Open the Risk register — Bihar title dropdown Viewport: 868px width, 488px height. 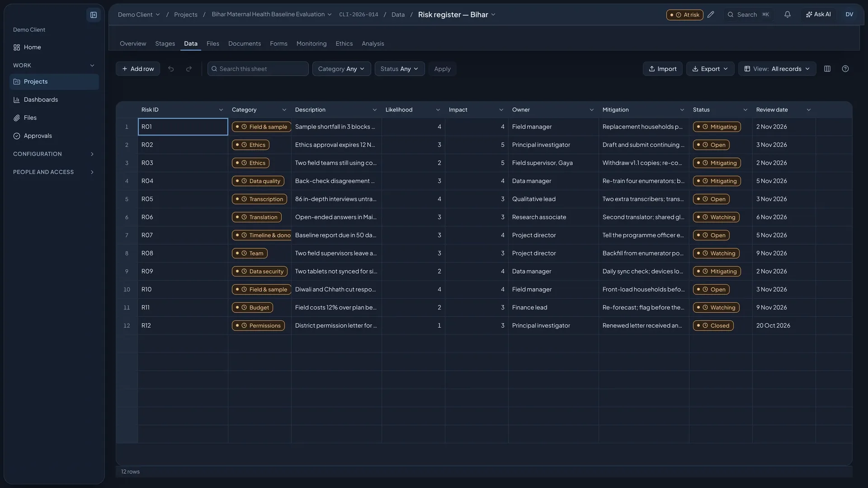[x=457, y=14]
